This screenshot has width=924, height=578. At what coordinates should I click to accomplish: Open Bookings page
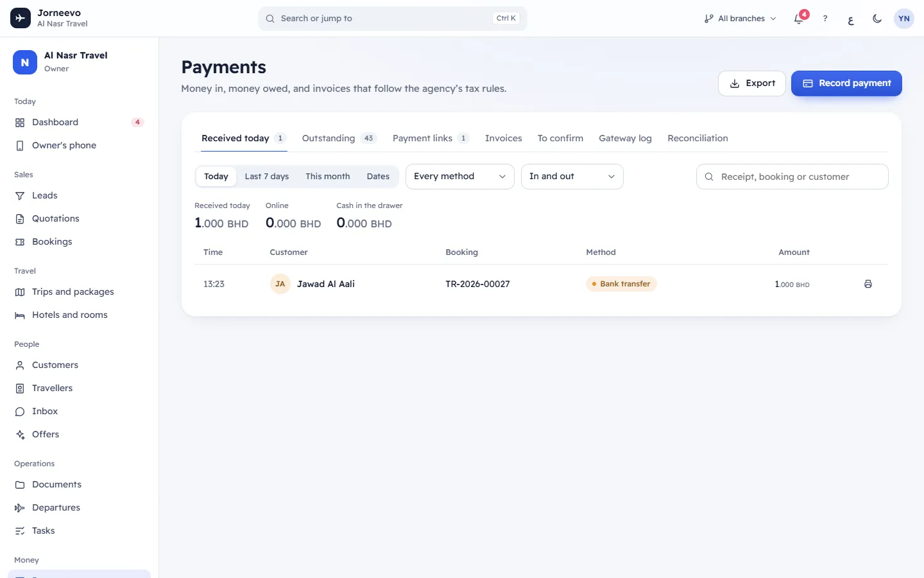79,241
